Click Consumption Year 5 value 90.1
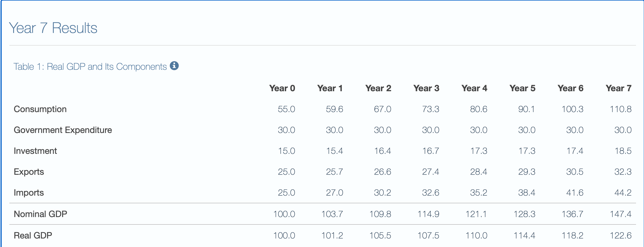This screenshot has width=644, height=247. click(527, 109)
